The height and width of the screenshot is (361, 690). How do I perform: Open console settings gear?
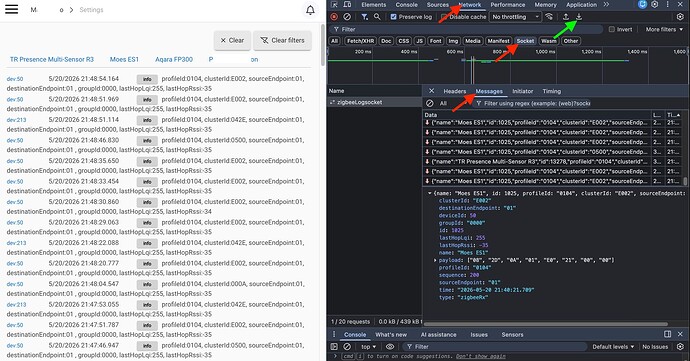(x=680, y=347)
